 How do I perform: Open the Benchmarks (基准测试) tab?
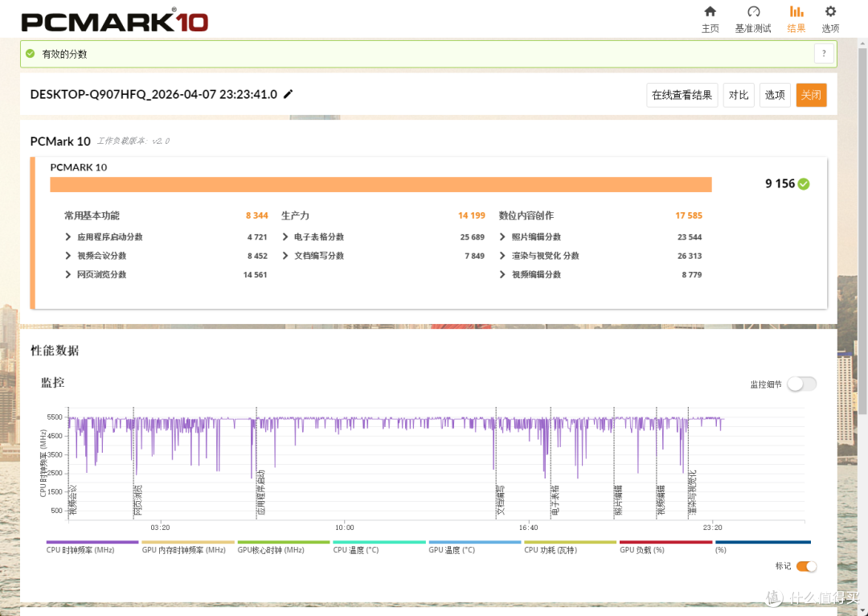pyautogui.click(x=753, y=19)
